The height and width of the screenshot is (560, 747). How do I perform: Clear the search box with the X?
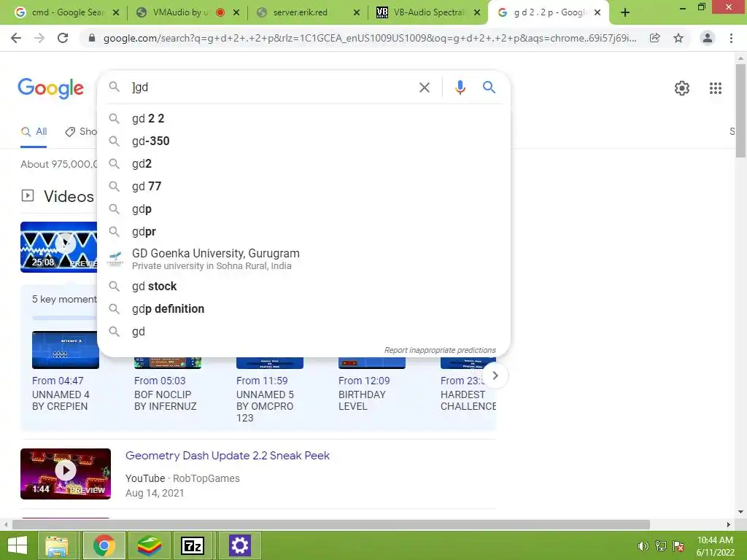pos(425,87)
